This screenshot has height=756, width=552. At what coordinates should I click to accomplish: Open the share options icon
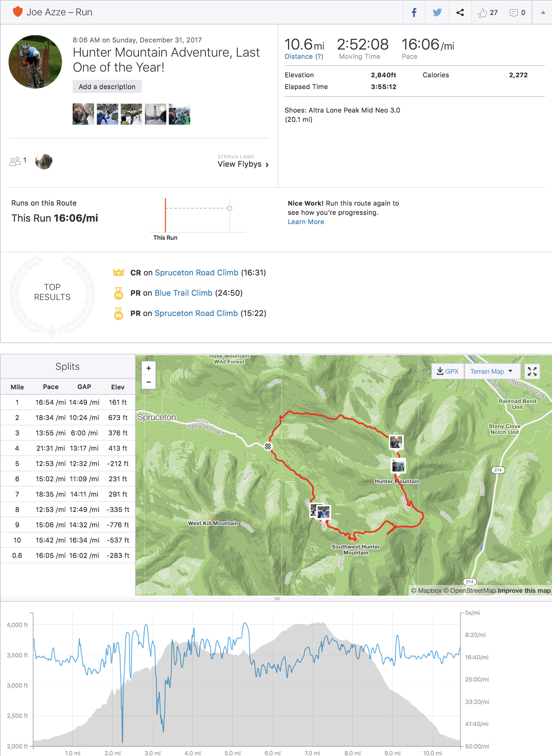(460, 12)
